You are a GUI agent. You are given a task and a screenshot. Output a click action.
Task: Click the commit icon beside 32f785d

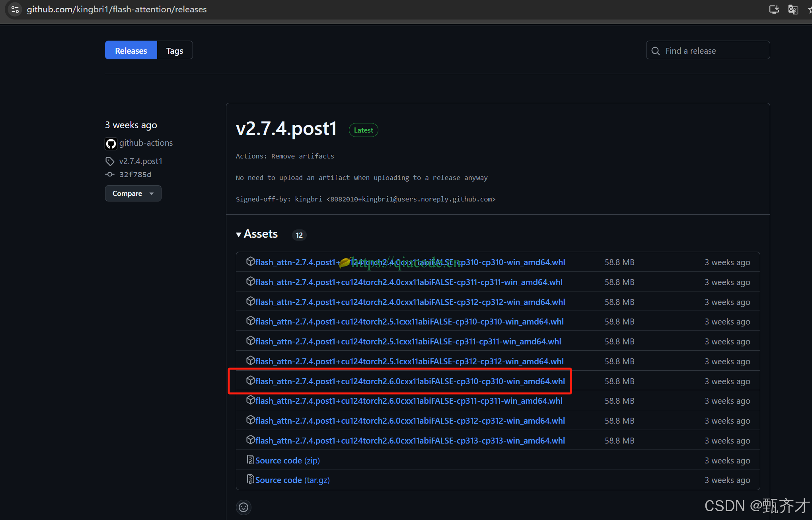coord(110,174)
